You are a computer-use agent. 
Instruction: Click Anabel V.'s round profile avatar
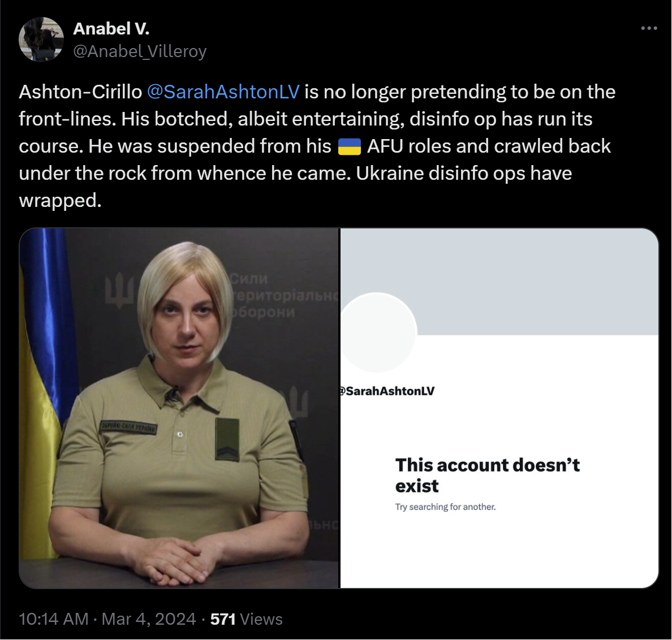pos(41,40)
